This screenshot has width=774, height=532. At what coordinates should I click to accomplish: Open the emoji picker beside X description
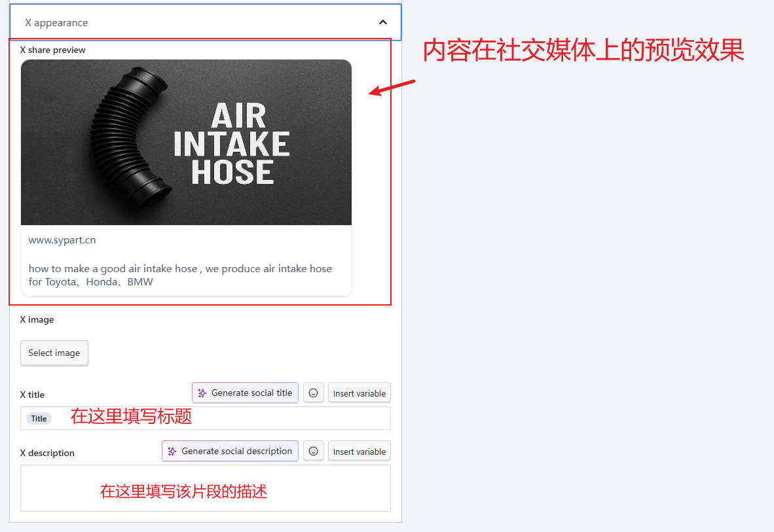tap(313, 451)
